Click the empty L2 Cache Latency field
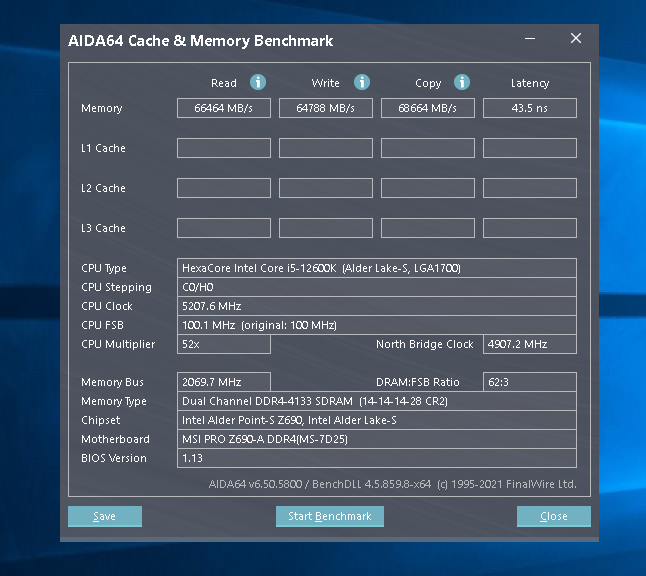Viewport: 646px width, 576px height. 529,188
